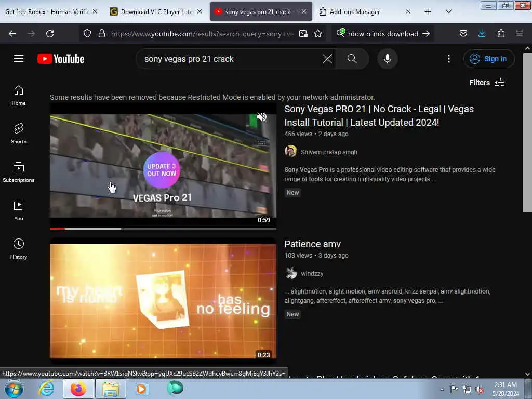This screenshot has width=532, height=399.
Task: Clear the YouTube search query with X
Action: 327,59
